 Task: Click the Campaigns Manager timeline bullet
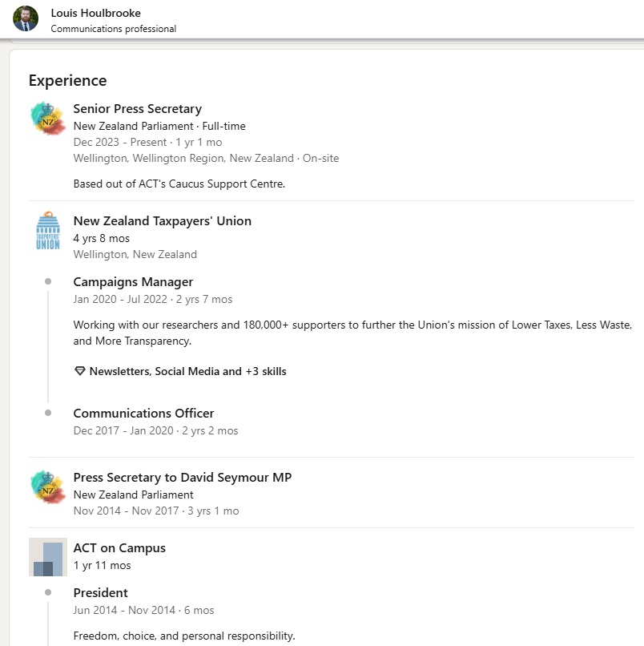(x=48, y=282)
